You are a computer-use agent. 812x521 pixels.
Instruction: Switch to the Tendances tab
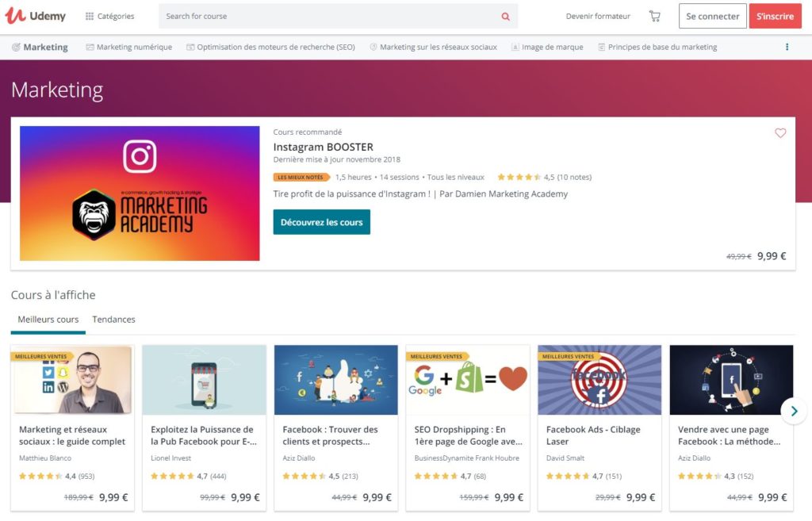[x=114, y=320]
